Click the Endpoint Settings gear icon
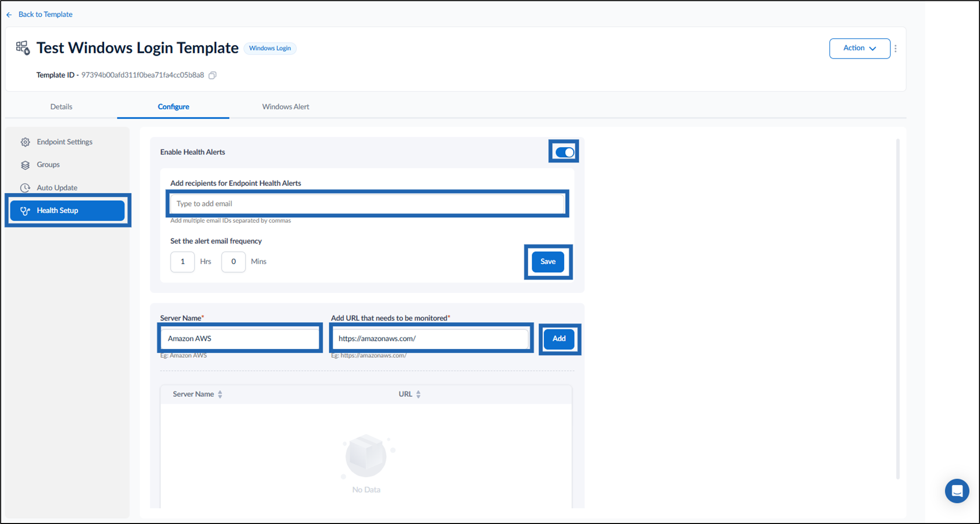Viewport: 980px width, 524px height. pos(25,142)
